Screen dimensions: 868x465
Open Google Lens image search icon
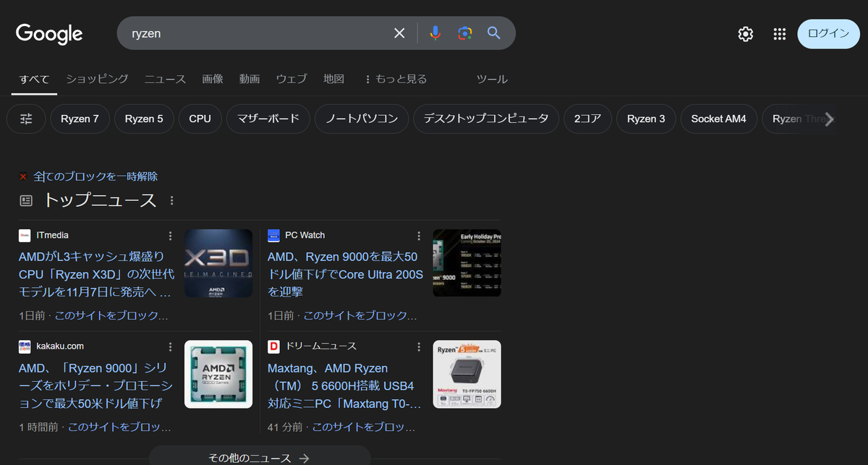(x=464, y=33)
